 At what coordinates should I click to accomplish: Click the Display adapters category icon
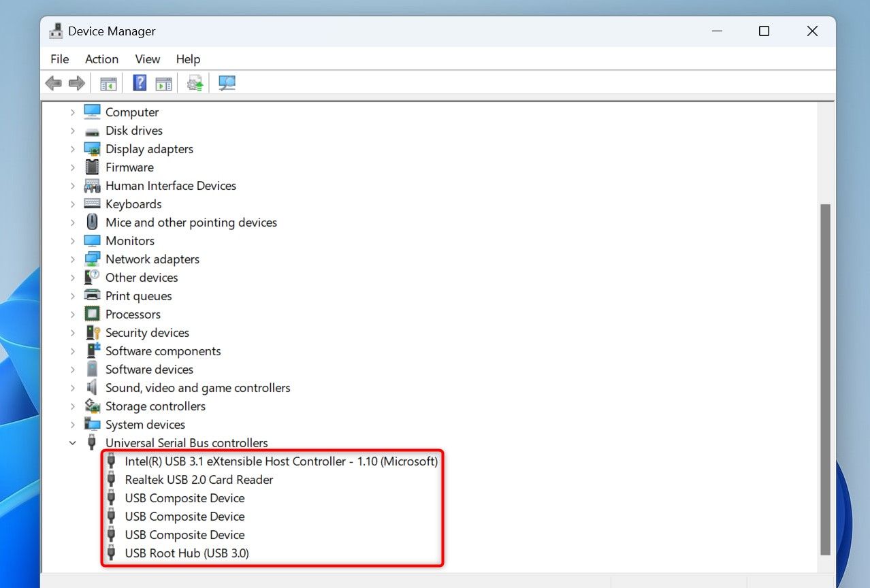[92, 149]
